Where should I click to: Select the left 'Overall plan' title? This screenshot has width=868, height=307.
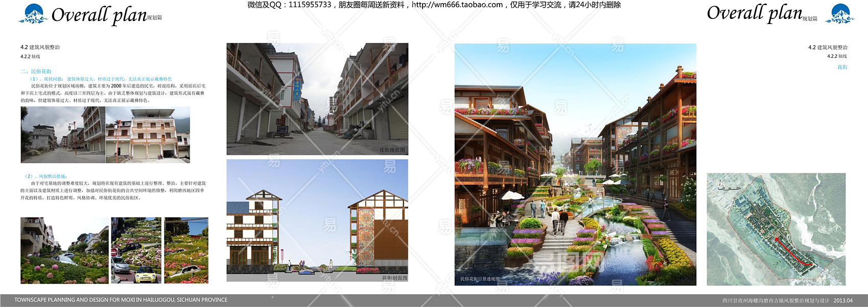99,15
